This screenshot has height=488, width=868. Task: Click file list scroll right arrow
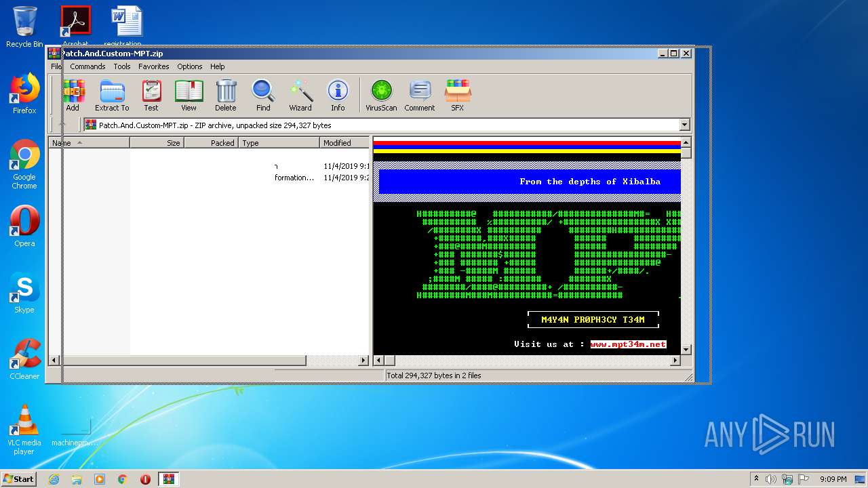tap(363, 361)
